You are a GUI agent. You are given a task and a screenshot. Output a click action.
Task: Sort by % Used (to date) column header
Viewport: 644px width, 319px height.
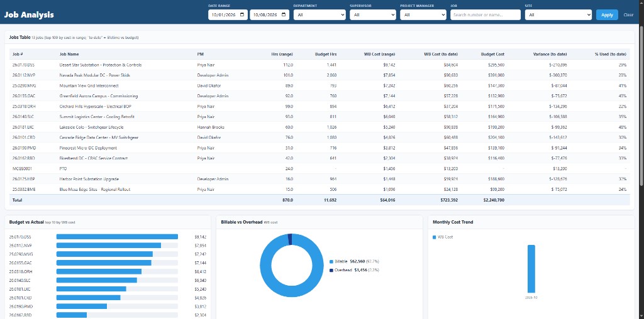pos(611,54)
